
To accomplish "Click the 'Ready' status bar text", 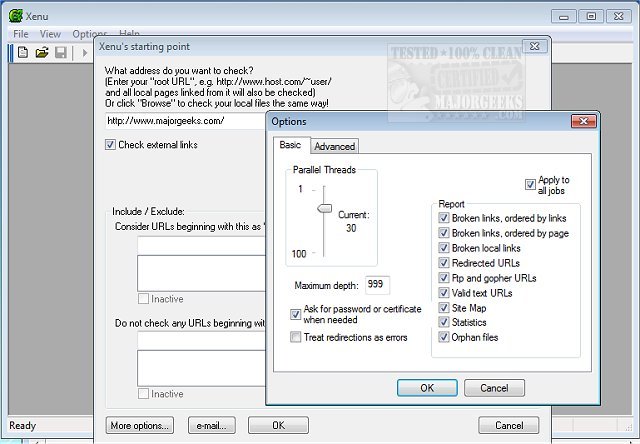I will pyautogui.click(x=22, y=426).
